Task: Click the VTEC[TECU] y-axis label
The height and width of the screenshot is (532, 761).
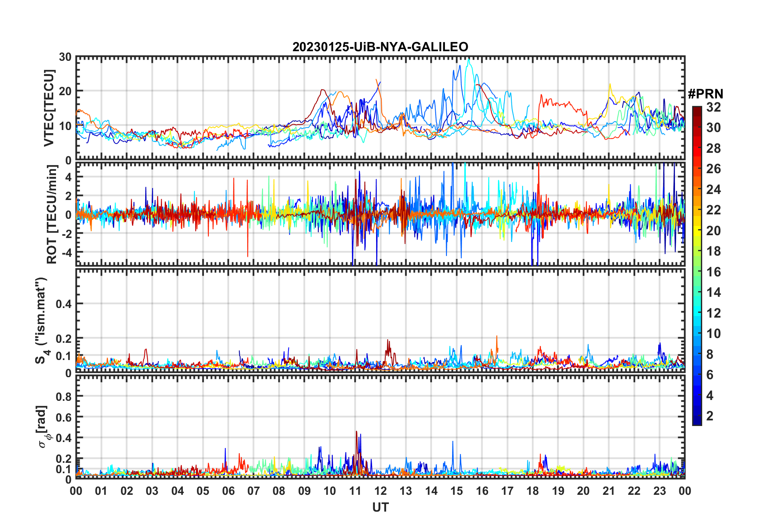Action: pyautogui.click(x=49, y=108)
